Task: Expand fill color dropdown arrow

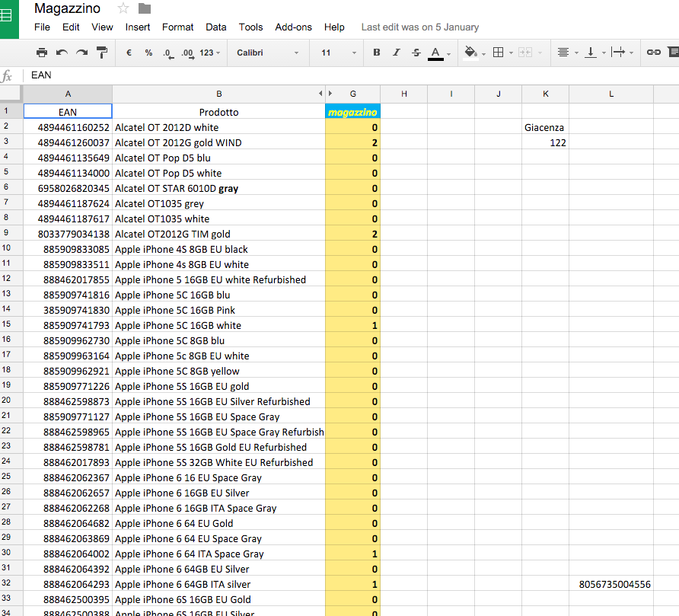Action: (483, 54)
